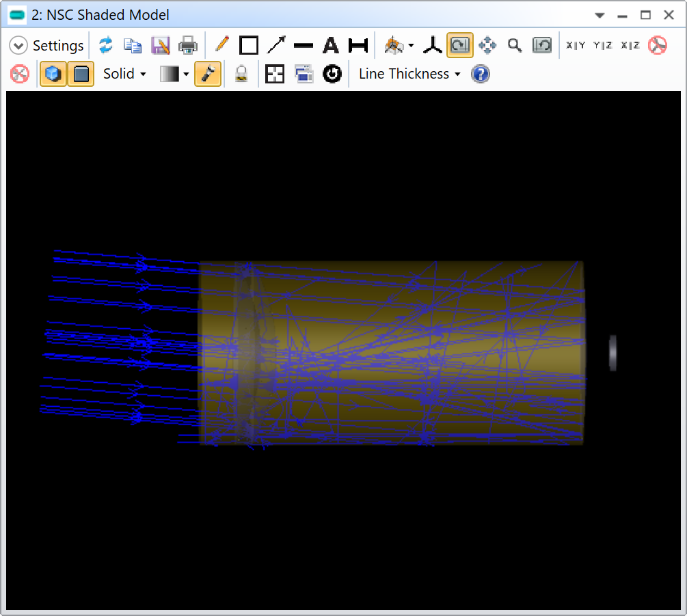687x616 pixels.
Task: Choose the arrow annotation tool
Action: 276,44
